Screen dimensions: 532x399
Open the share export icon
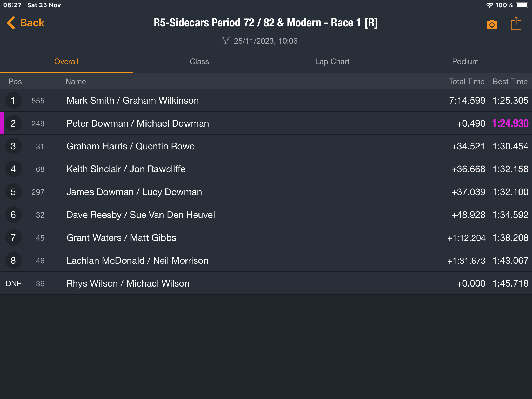click(516, 23)
